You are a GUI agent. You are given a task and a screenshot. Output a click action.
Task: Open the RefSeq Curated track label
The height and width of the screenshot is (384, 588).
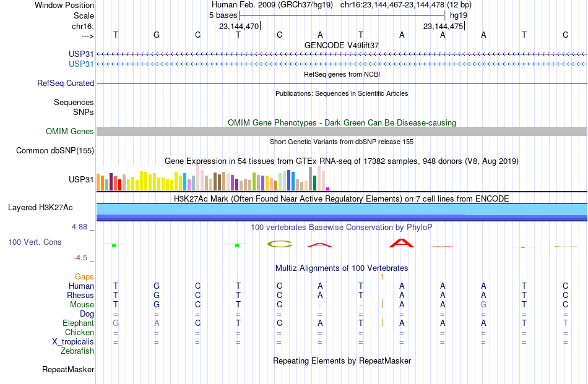pos(66,83)
